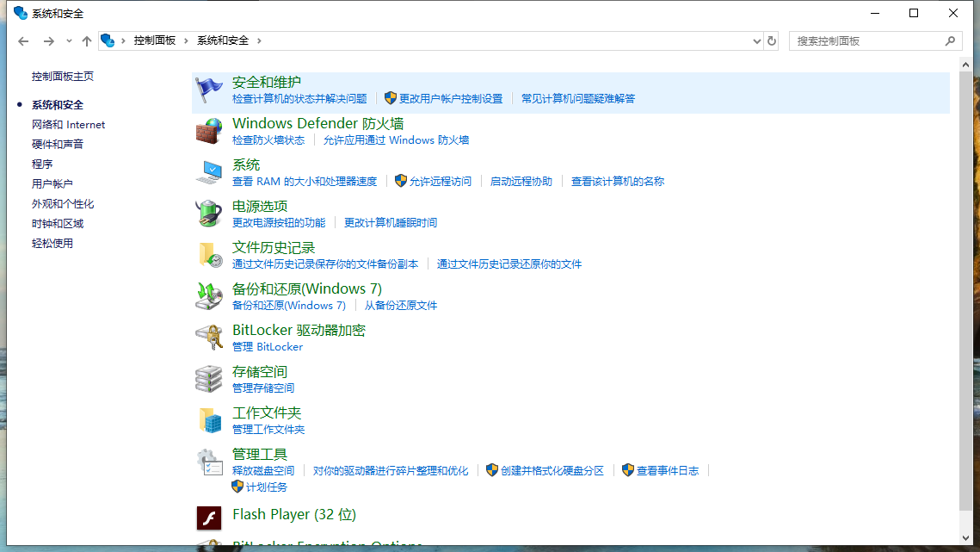Viewport: 980px width, 552px height.
Task: Click 更改用户帐户控制设置 link
Action: click(451, 99)
